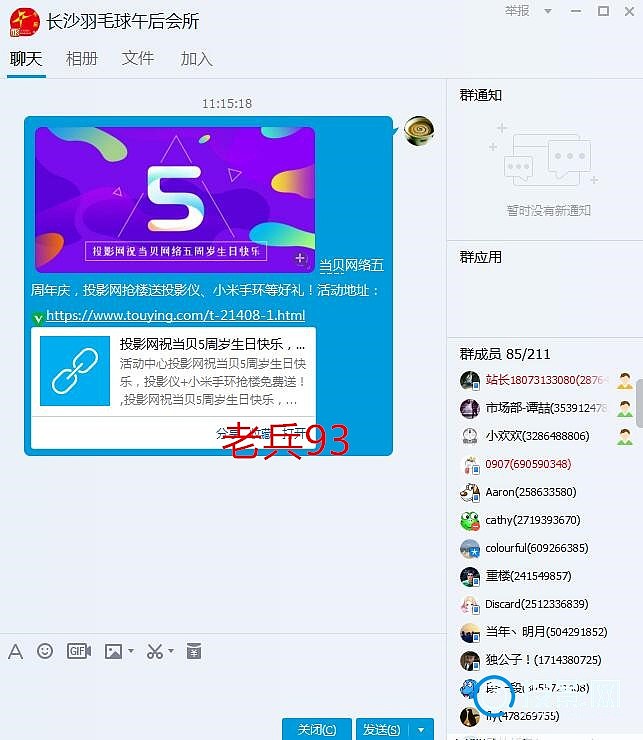Select member 当年、明月(504291852)
643x740 pixels.
point(545,632)
